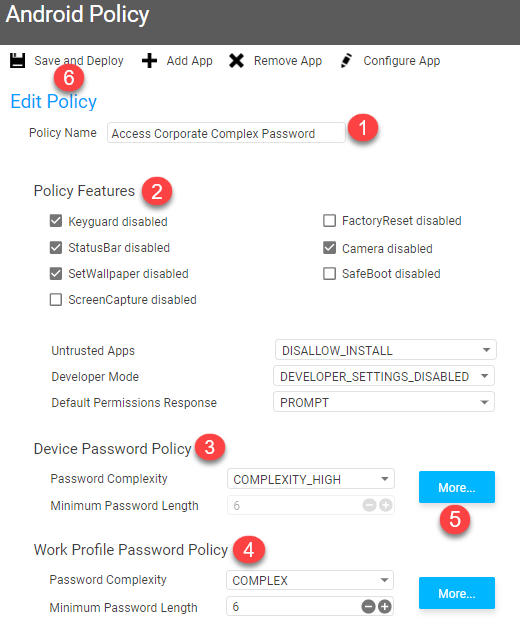The width and height of the screenshot is (520, 632).
Task: Open the Untrusted Apps dropdown
Action: (386, 350)
